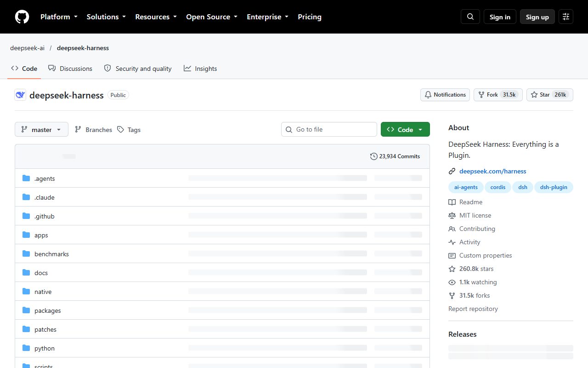588x368 pixels.
Task: Click the apps folder icon
Action: 26,235
